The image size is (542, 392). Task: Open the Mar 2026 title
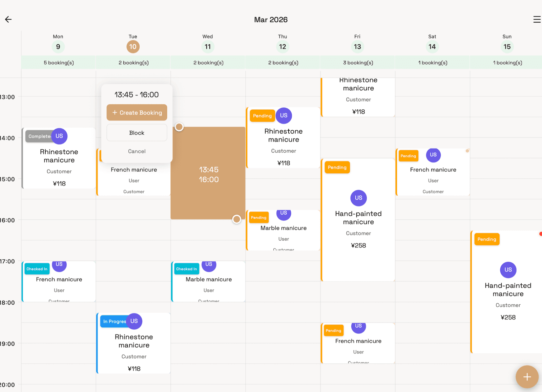[271, 19]
